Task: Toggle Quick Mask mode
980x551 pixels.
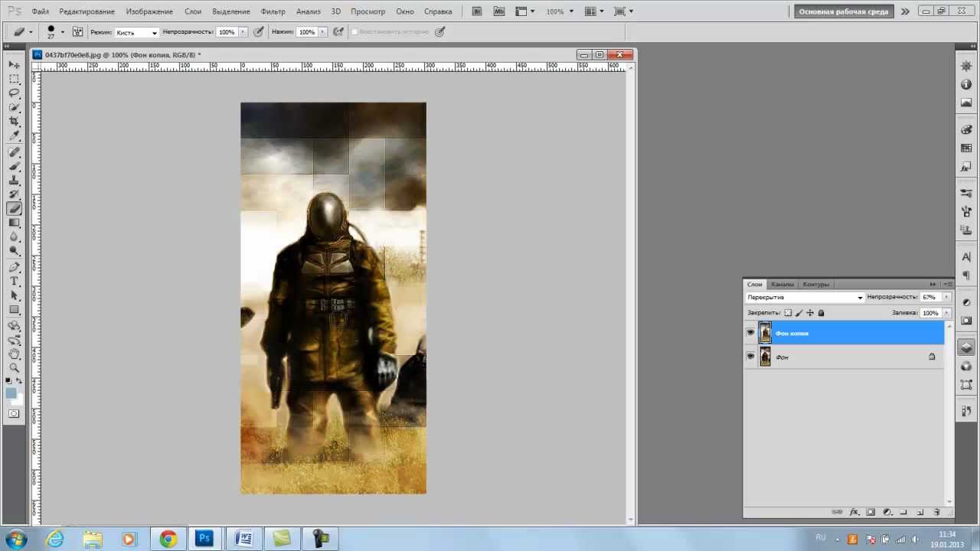Action: point(14,414)
